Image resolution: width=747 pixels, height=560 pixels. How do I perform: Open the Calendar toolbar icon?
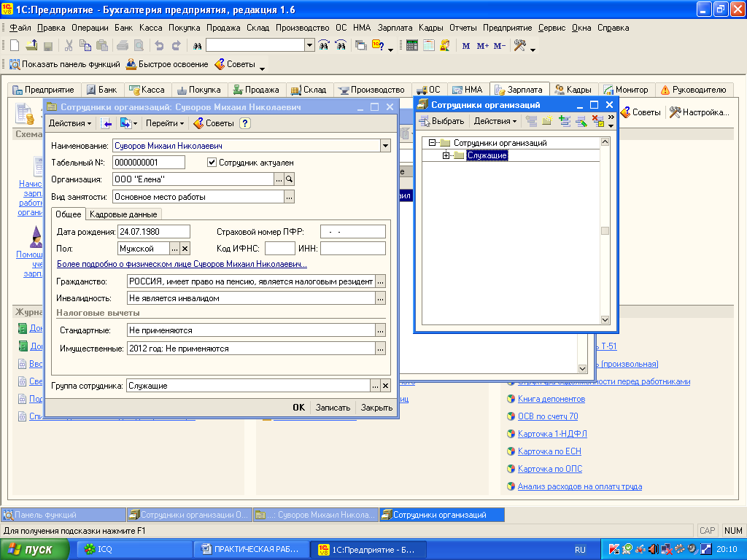click(429, 46)
